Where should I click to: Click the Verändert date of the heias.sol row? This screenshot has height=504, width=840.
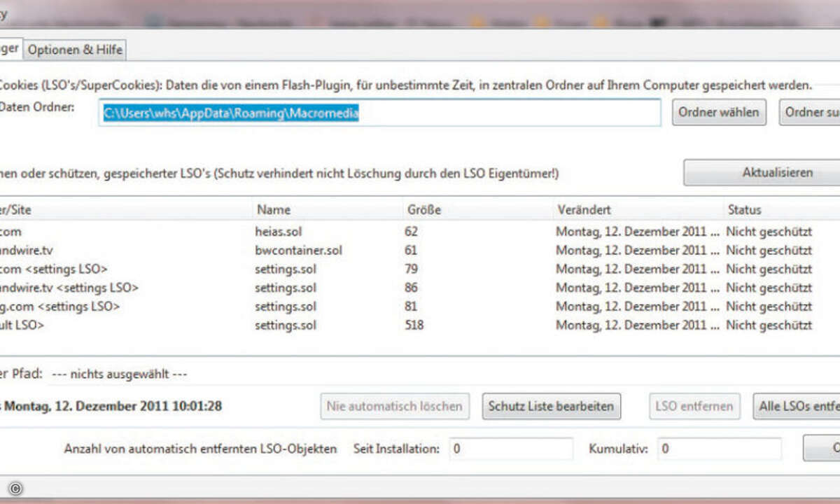(638, 231)
